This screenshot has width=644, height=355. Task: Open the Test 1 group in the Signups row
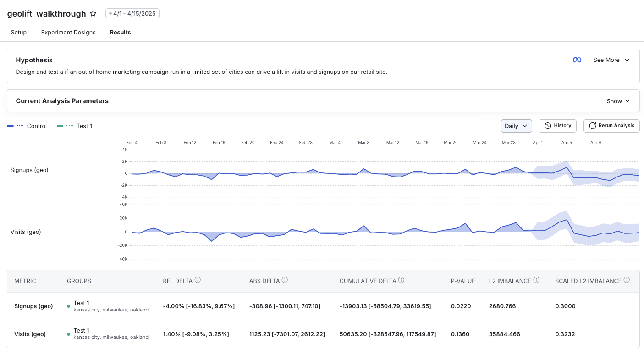(x=82, y=303)
